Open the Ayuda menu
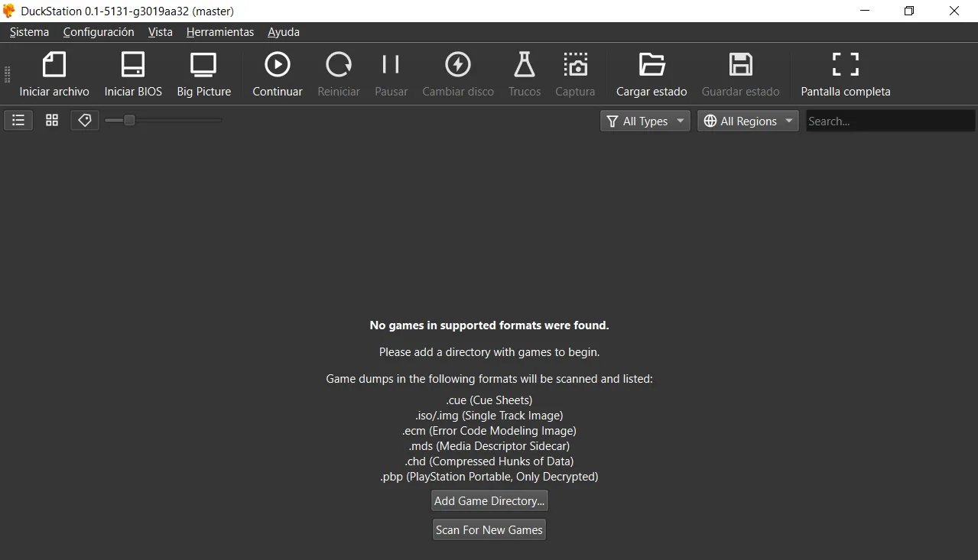The image size is (978, 560). pyautogui.click(x=284, y=32)
